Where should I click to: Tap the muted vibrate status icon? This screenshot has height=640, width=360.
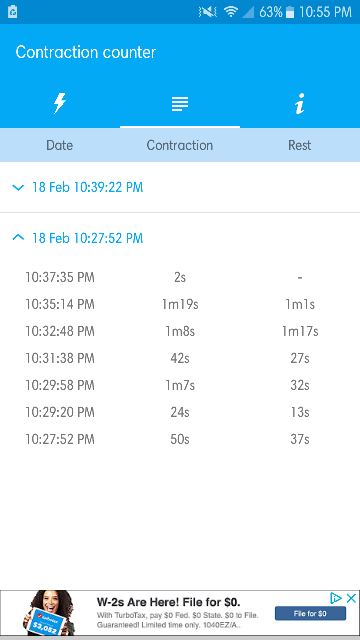coord(208,12)
